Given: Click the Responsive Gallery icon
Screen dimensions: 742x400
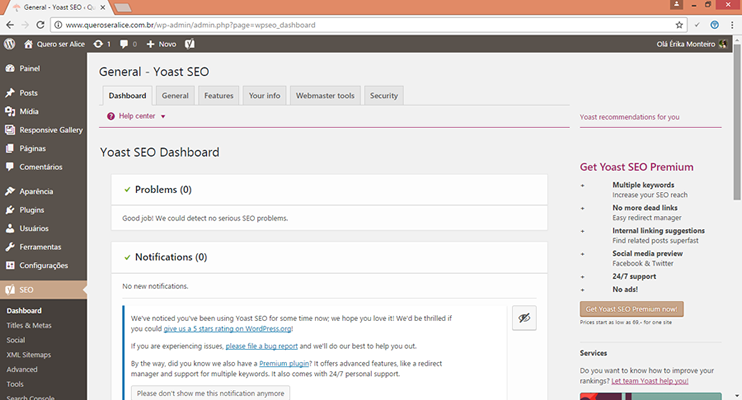Looking at the screenshot, I should [10, 130].
